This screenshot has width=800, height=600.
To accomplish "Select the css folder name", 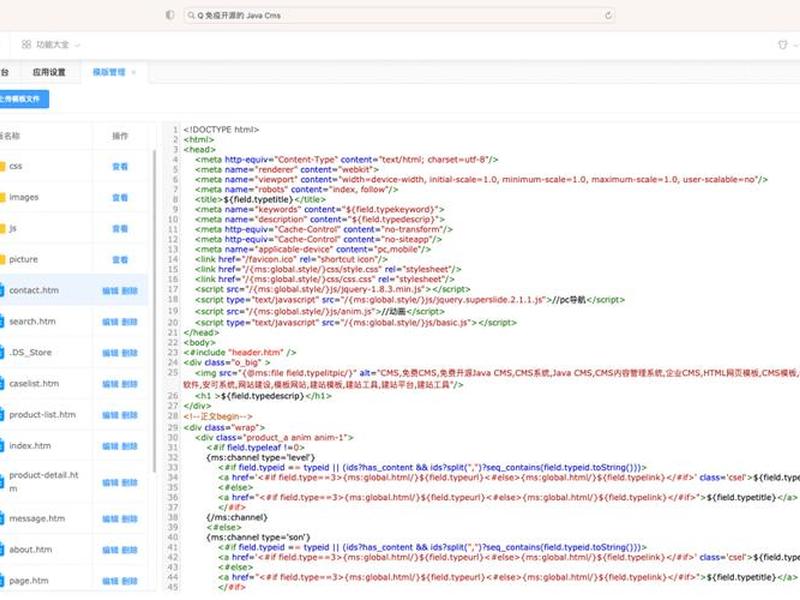I will click(16, 166).
